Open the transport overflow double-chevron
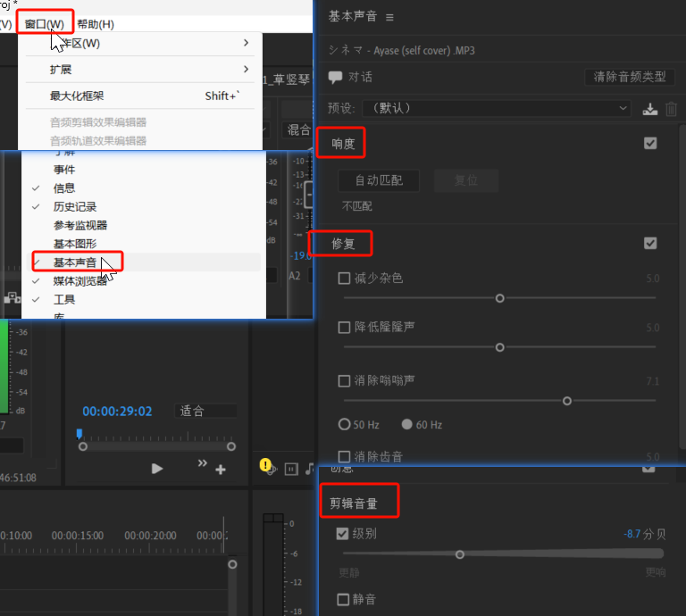The image size is (686, 616). [202, 463]
